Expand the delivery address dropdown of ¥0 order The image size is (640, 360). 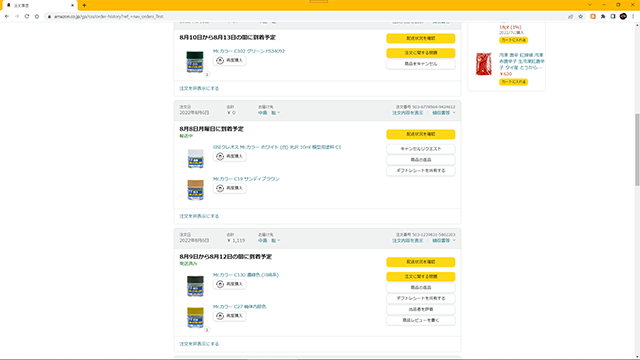(269, 113)
